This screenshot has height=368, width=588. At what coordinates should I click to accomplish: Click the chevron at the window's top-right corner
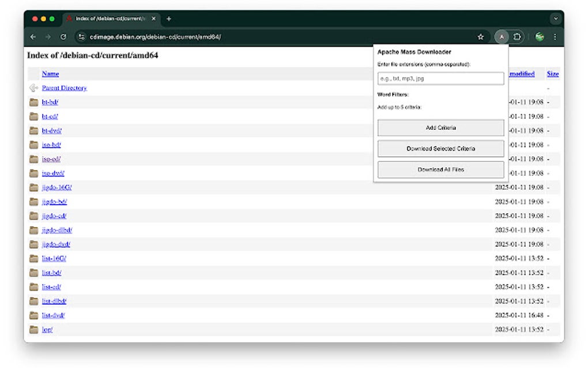click(x=555, y=18)
